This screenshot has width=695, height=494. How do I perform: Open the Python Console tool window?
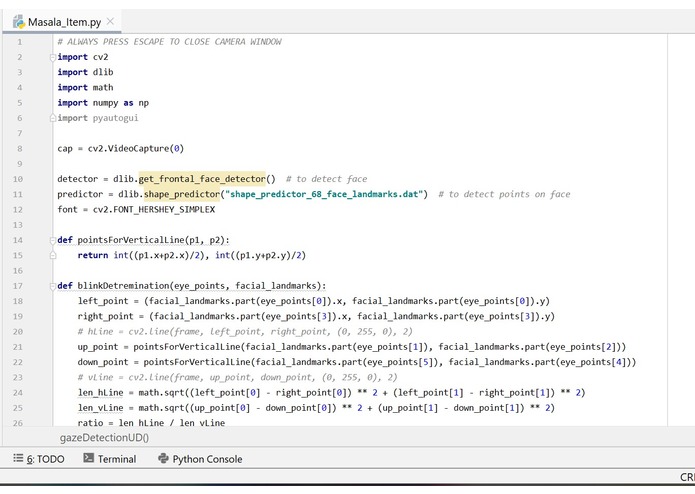(x=200, y=459)
